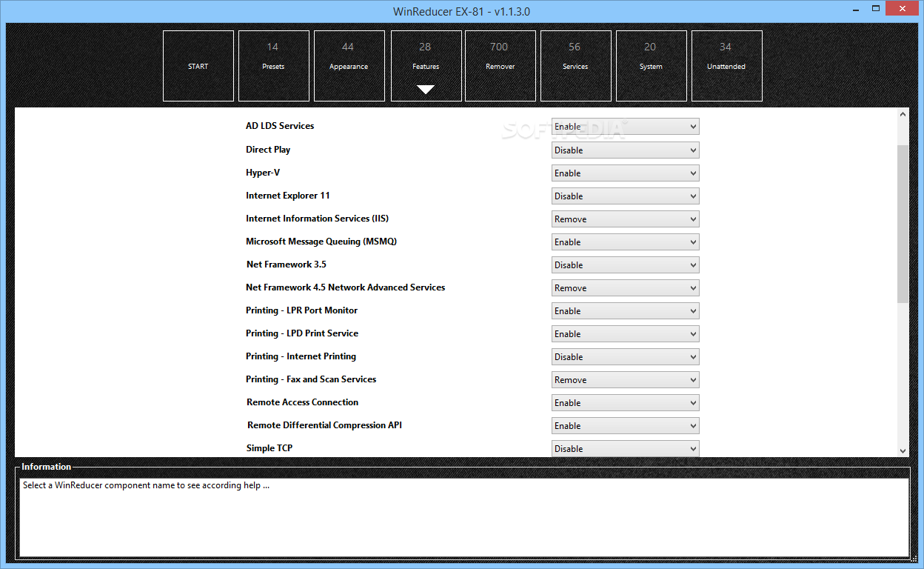
Task: Open the Simple TCP dropdown
Action: coord(626,449)
